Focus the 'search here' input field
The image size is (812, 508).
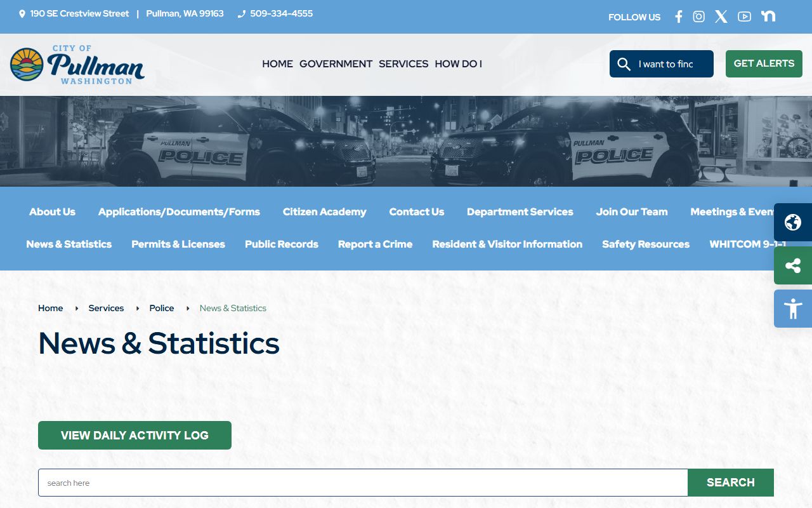click(363, 483)
